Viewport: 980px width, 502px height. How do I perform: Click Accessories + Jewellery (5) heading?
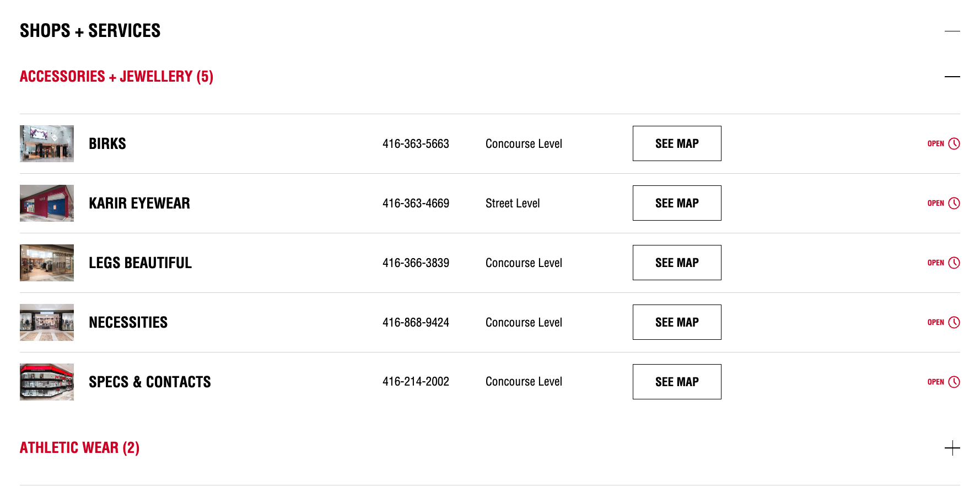(116, 77)
